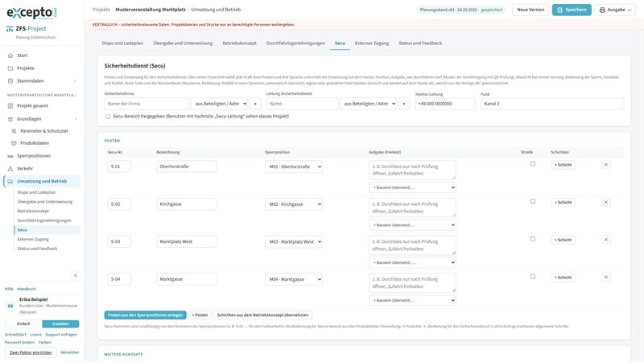The height and width of the screenshot is (362, 644).
Task: Remove post S-01 with its X icon
Action: (x=605, y=165)
